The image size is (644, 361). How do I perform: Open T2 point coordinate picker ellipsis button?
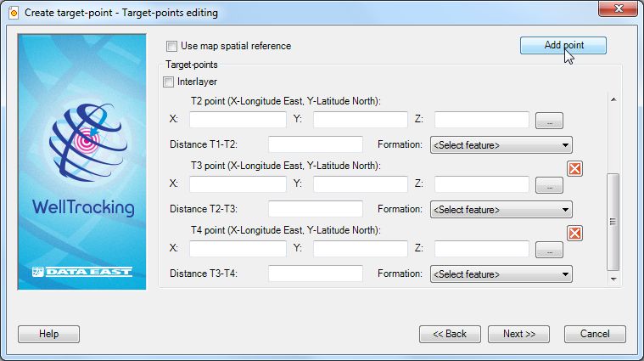pyautogui.click(x=549, y=121)
